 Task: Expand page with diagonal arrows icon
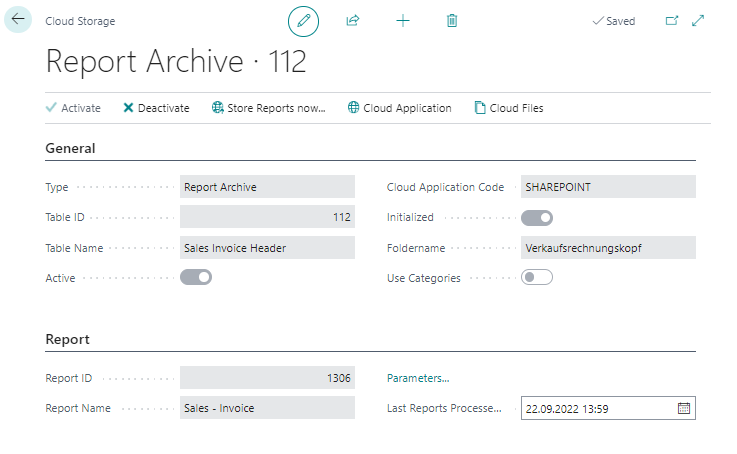coord(698,21)
